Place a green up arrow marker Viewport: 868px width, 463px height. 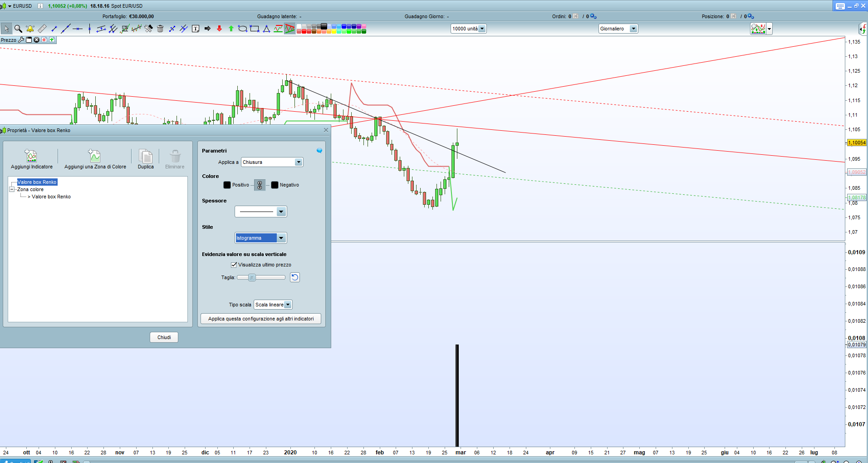(x=231, y=29)
